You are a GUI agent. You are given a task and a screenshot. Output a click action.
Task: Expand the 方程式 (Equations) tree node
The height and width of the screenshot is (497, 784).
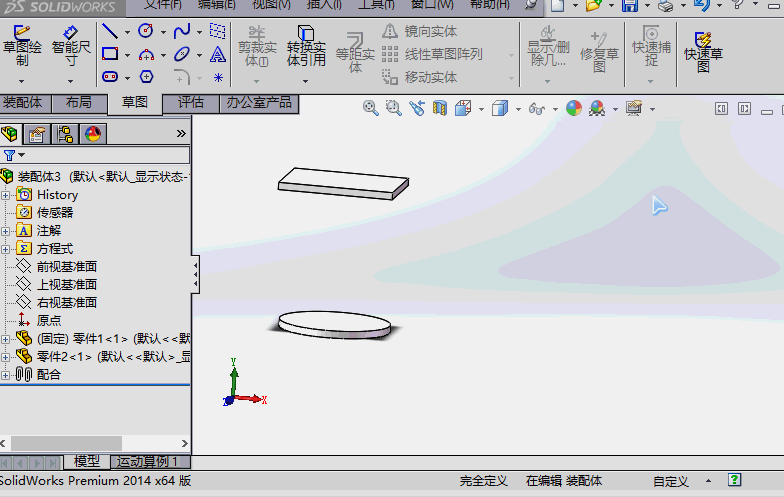tap(6, 249)
